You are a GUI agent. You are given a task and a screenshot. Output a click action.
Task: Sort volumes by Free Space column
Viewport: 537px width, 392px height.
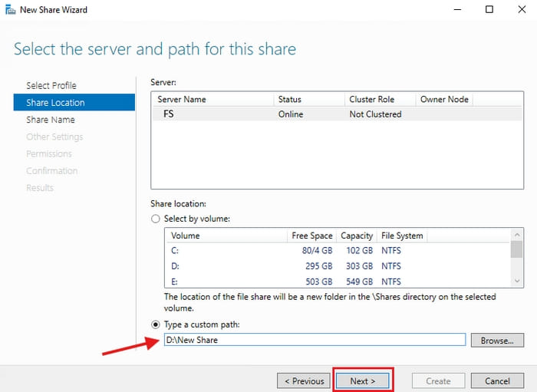point(311,236)
